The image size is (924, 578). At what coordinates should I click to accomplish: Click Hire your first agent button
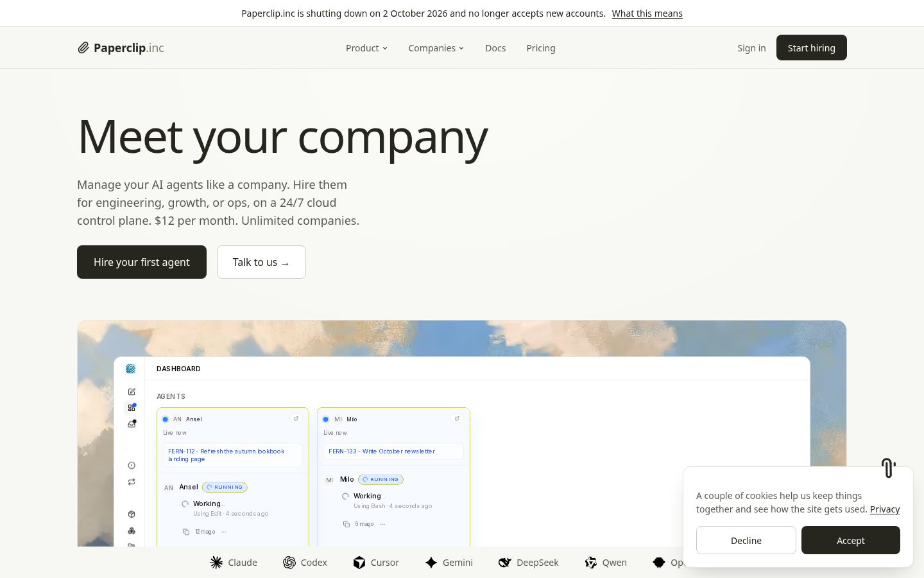(142, 262)
